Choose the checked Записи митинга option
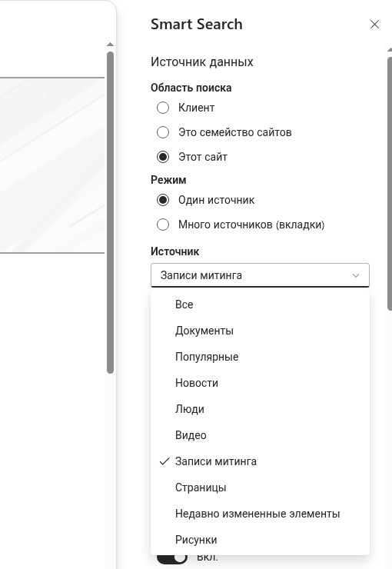Viewport: 392px width, 569px height. (260, 461)
